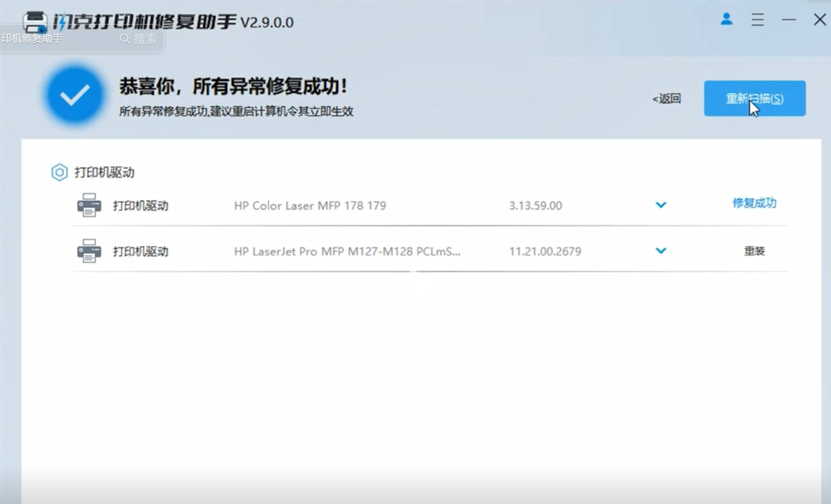Click 重装 to reinstall the LaserJet driver
This screenshot has height=504, width=831.
click(754, 251)
